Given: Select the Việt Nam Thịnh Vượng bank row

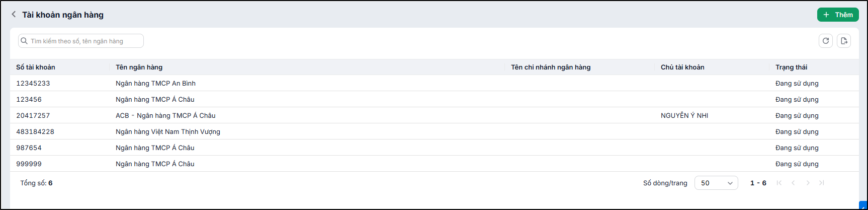Looking at the screenshot, I should (435, 131).
